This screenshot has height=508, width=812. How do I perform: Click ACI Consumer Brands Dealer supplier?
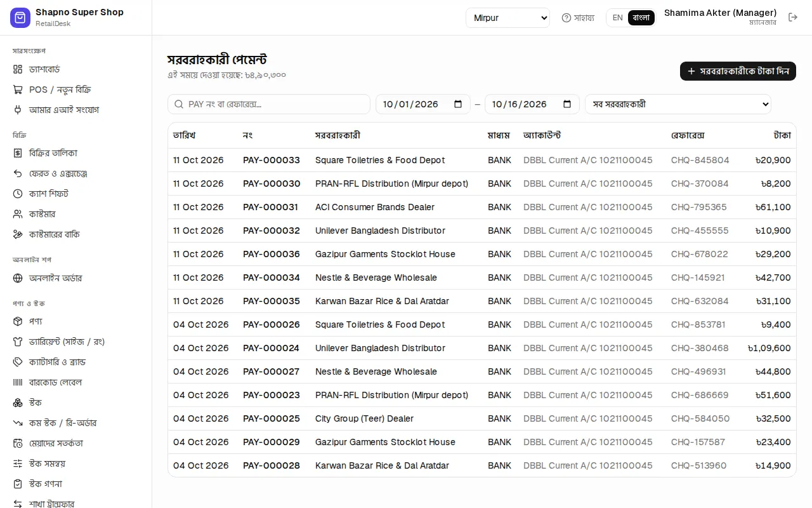(x=375, y=207)
